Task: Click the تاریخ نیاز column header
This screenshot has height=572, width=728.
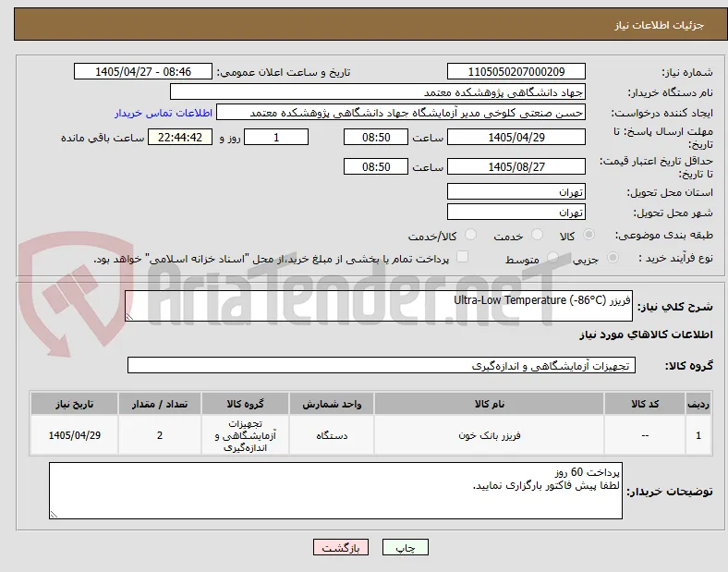Action: [x=74, y=404]
